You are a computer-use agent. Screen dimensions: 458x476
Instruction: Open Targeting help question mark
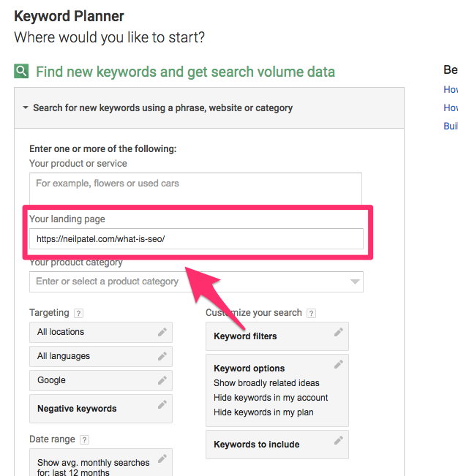click(78, 314)
